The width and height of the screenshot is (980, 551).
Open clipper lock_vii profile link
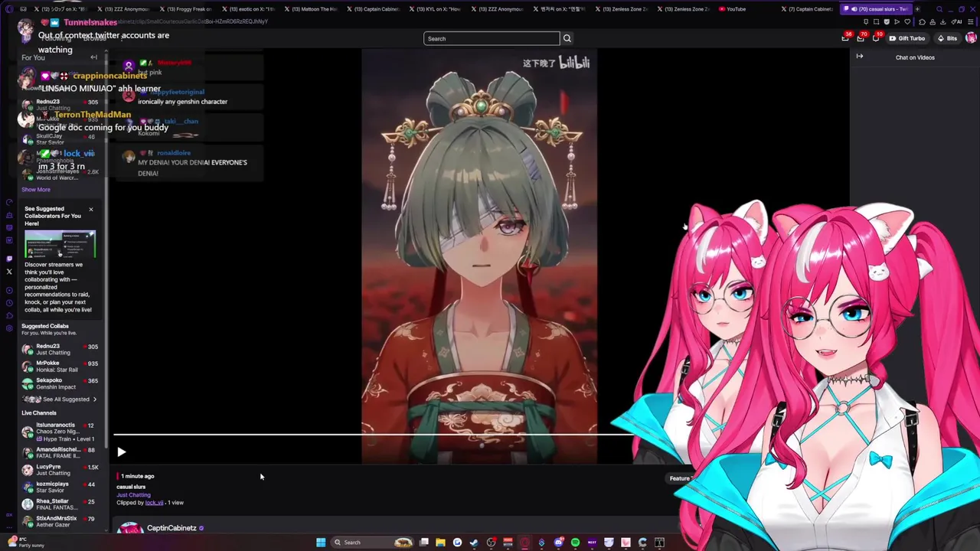(154, 503)
